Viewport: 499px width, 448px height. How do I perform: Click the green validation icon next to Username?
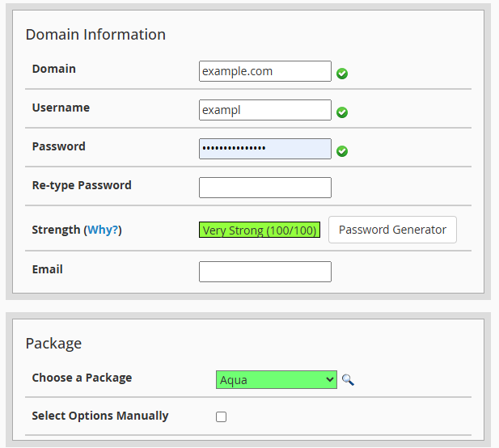click(x=342, y=112)
